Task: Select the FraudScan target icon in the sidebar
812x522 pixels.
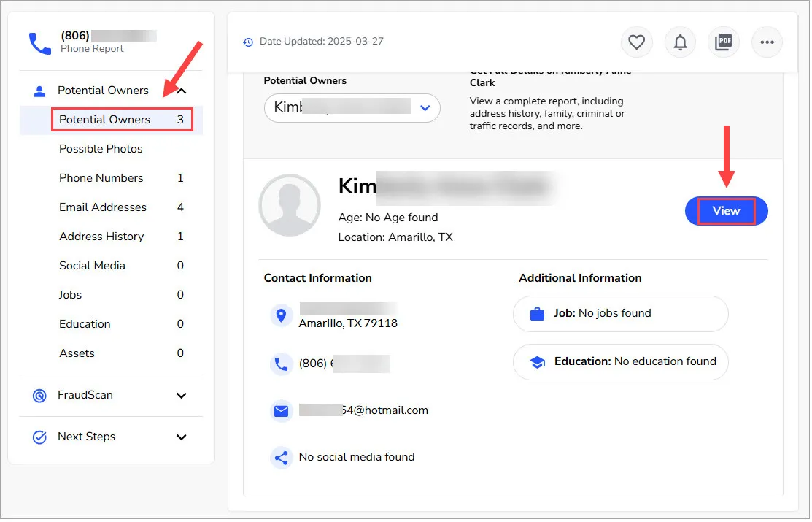Action: [x=39, y=395]
